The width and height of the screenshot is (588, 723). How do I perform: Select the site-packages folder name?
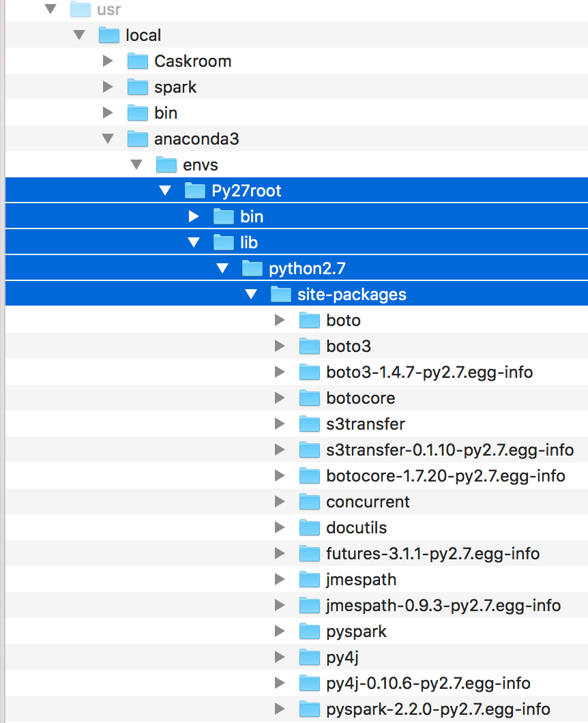pos(352,295)
